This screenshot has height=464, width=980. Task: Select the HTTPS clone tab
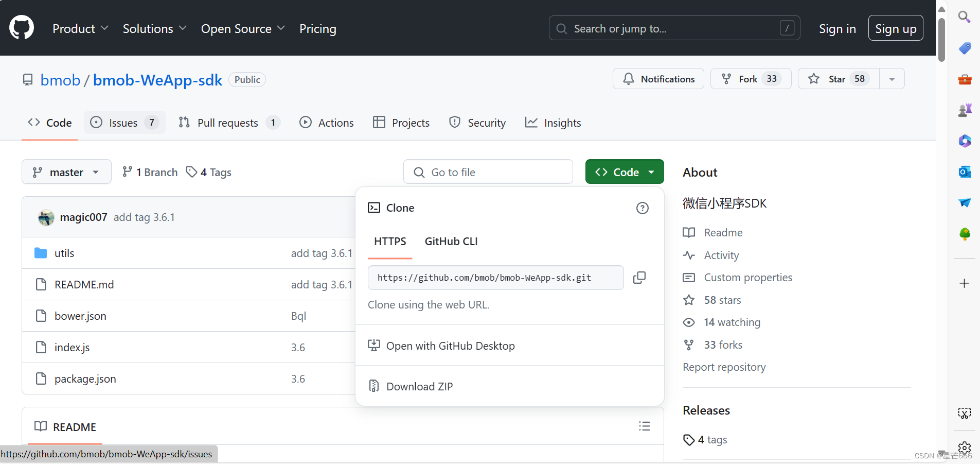tap(390, 241)
